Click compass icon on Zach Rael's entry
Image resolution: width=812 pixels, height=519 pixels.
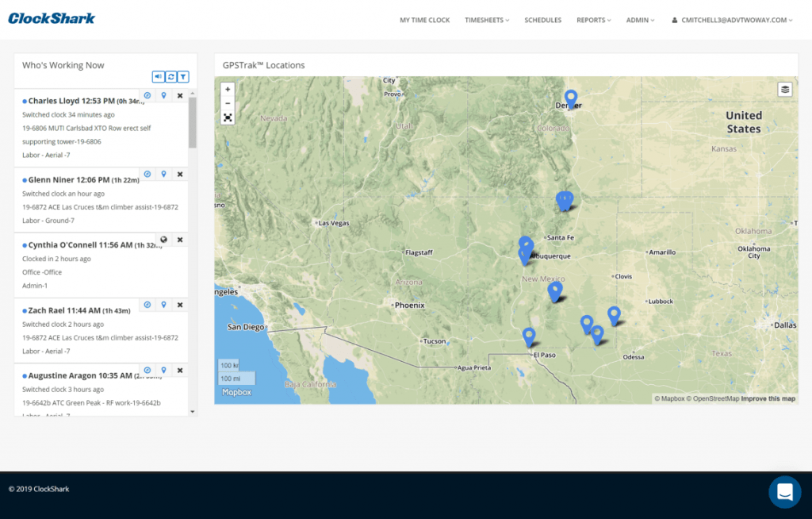(147, 305)
